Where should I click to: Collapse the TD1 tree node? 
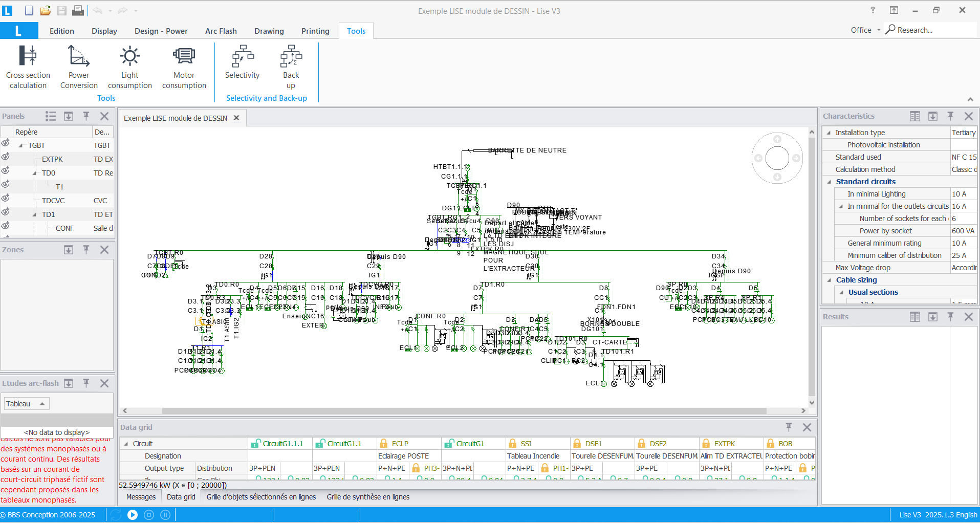[34, 214]
